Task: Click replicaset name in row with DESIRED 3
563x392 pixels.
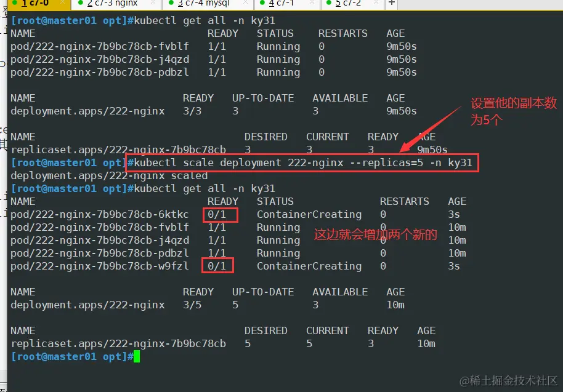Action: tap(118, 150)
